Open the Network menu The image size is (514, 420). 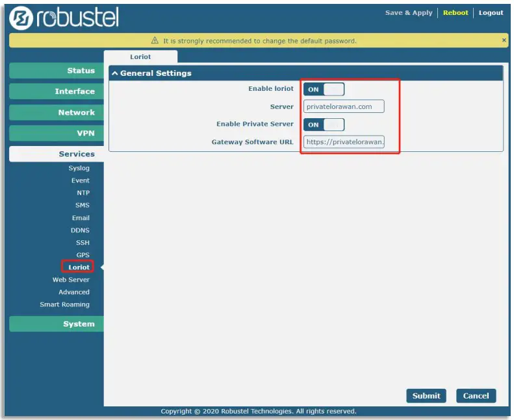pyautogui.click(x=57, y=112)
